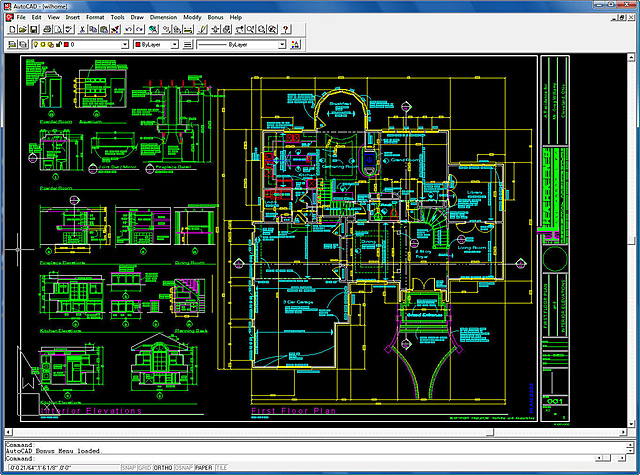Toggle OSNAP in the status bar
The height and width of the screenshot is (475, 640).
click(184, 468)
